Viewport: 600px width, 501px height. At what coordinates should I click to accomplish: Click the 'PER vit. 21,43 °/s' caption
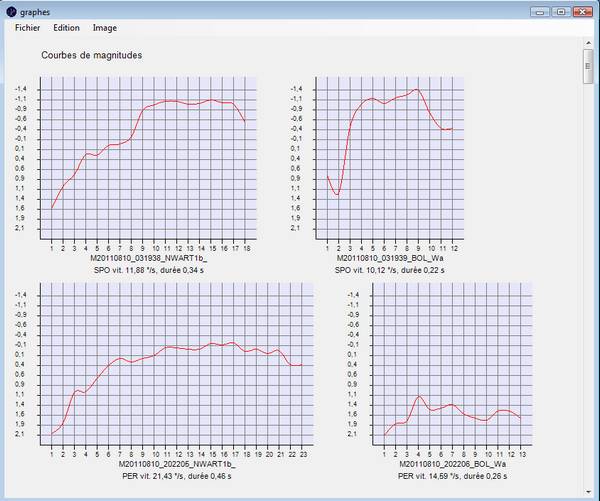point(176,475)
